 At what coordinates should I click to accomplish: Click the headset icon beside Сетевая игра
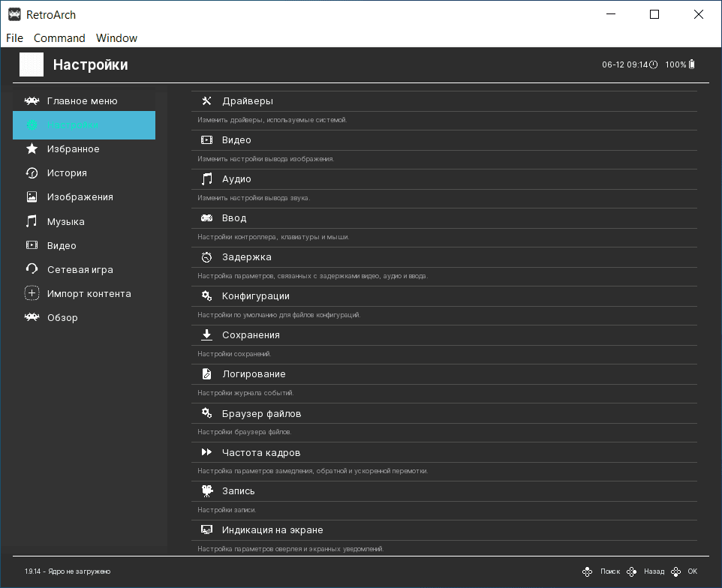[x=32, y=269]
